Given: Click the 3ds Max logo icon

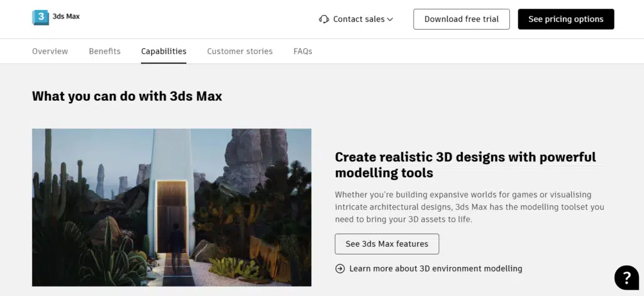Looking at the screenshot, I should click(x=40, y=17).
